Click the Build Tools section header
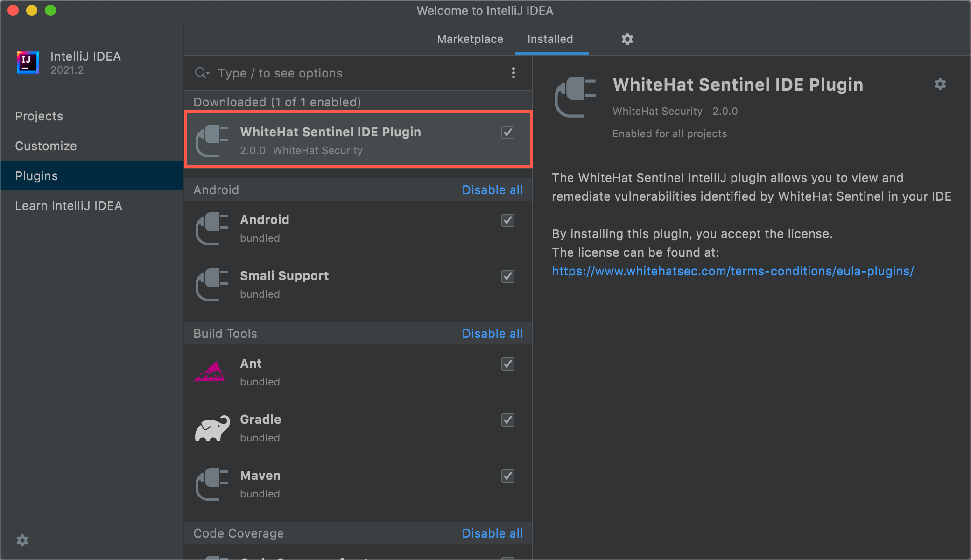This screenshot has height=560, width=971. click(x=225, y=334)
